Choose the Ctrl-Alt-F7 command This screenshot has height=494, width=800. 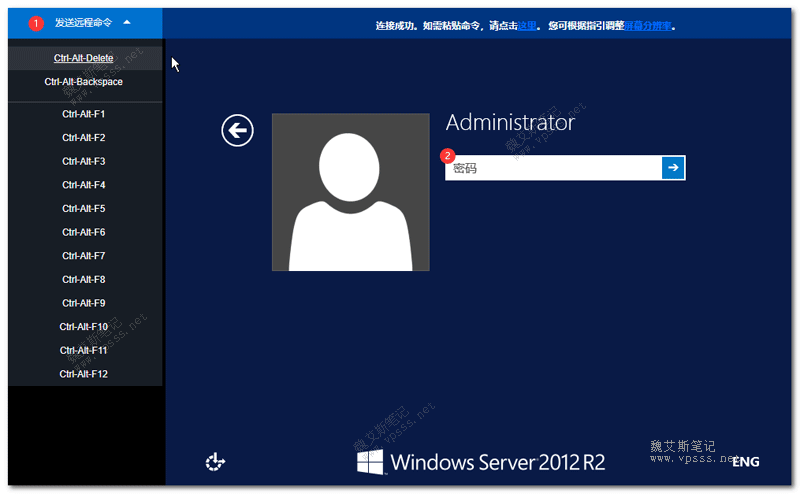point(84,256)
